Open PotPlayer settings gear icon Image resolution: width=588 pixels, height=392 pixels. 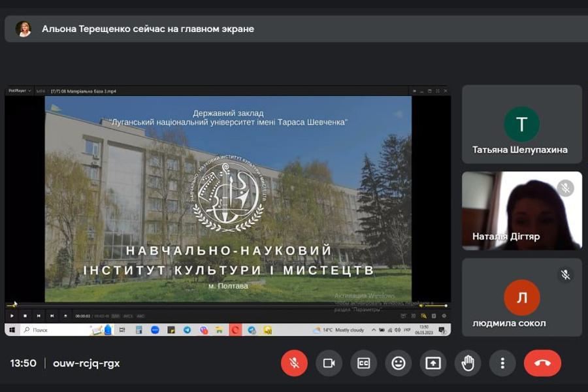[x=444, y=316]
